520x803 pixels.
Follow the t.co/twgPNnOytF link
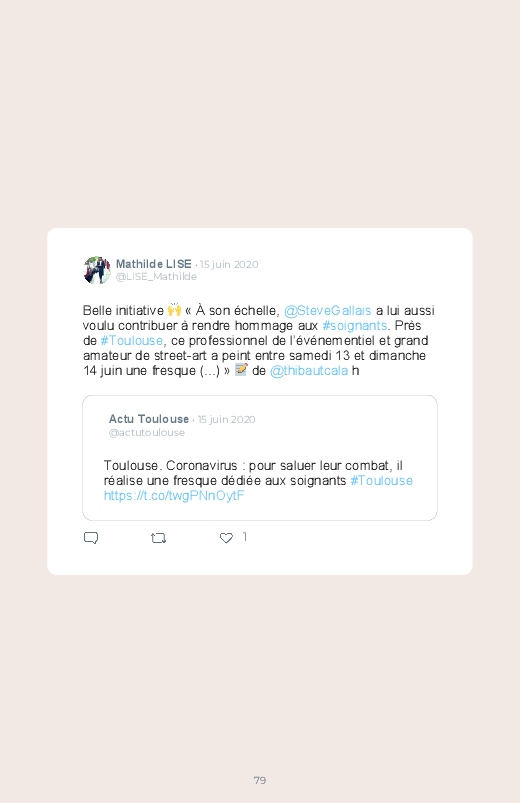tap(174, 495)
